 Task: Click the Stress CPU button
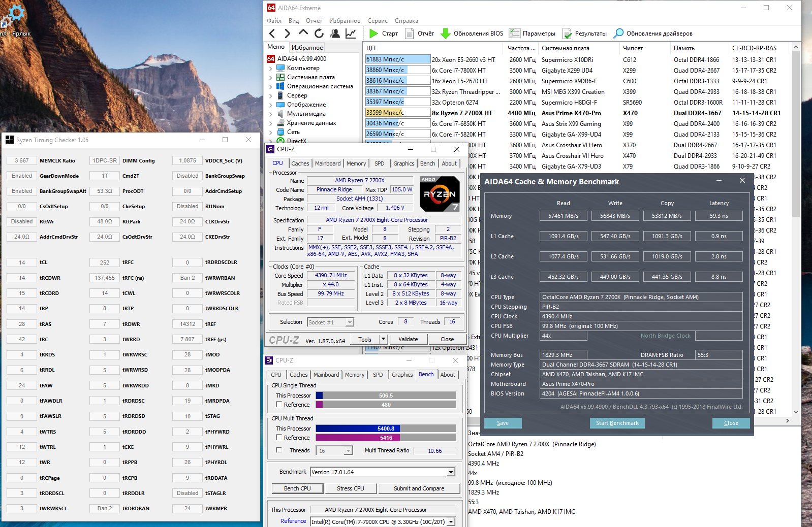pos(351,488)
